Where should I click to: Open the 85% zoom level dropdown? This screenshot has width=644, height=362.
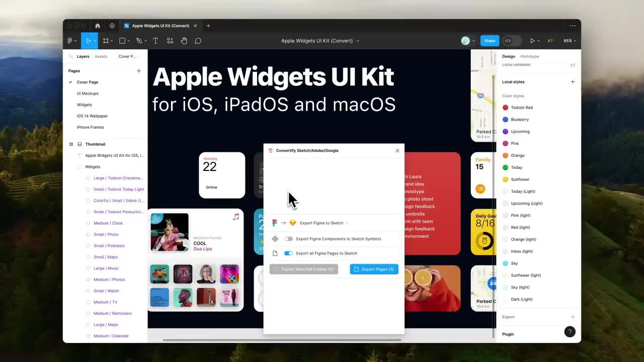tap(570, 41)
